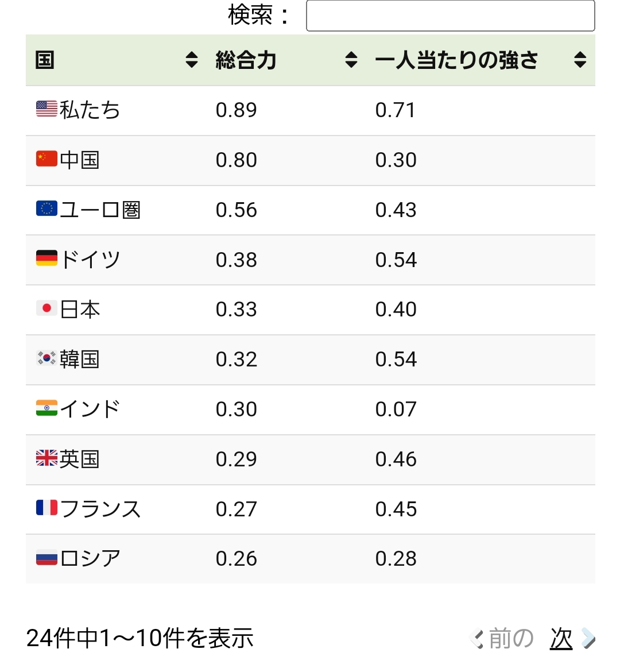
Task: Click the Eurozone EU flag icon
Action: pos(46,208)
